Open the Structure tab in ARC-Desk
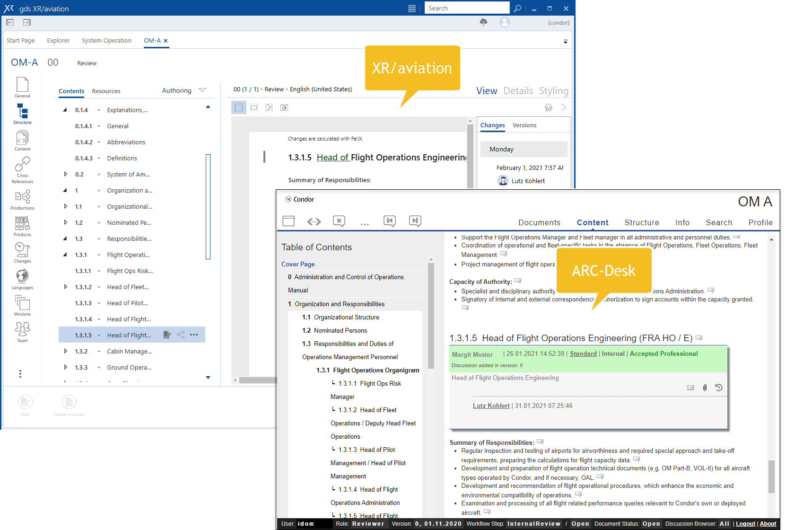This screenshot has width=812, height=530. click(641, 222)
